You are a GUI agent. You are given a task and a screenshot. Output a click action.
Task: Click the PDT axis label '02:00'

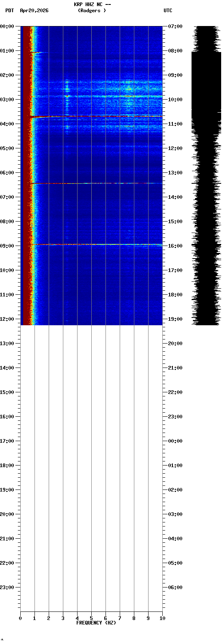tap(7, 75)
